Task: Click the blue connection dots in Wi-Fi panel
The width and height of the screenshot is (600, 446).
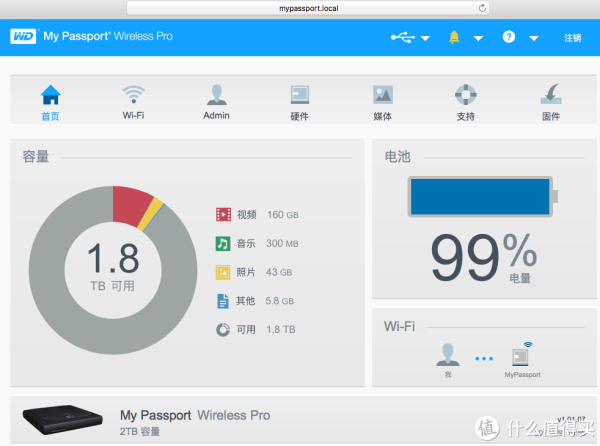Action: (484, 359)
